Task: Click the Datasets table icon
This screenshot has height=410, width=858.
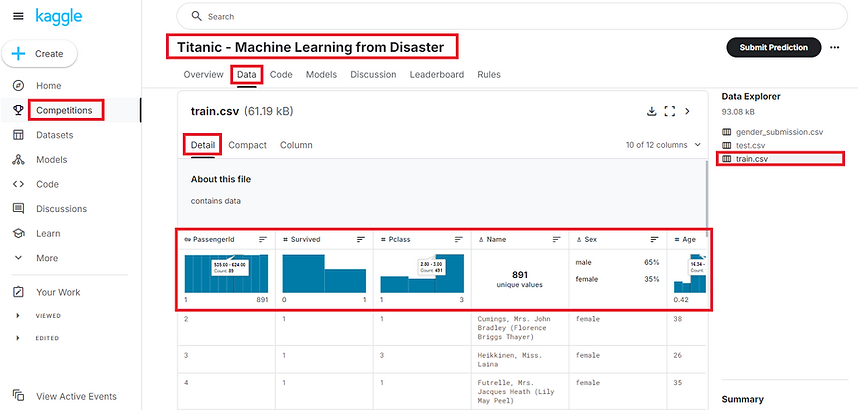Action: (x=19, y=135)
